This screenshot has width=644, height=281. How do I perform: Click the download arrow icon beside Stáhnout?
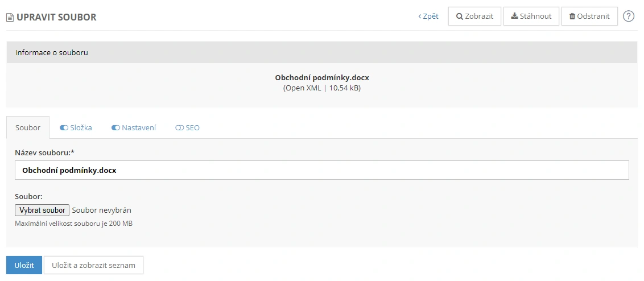tap(514, 16)
